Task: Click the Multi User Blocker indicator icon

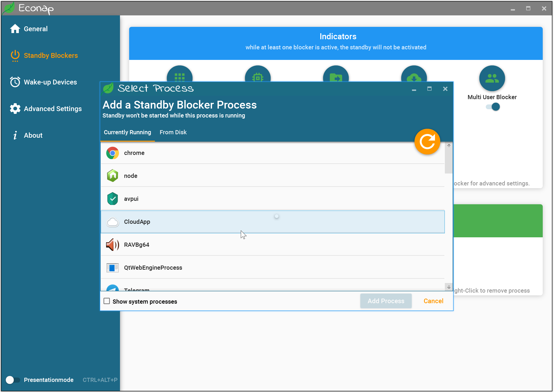Action: point(492,78)
